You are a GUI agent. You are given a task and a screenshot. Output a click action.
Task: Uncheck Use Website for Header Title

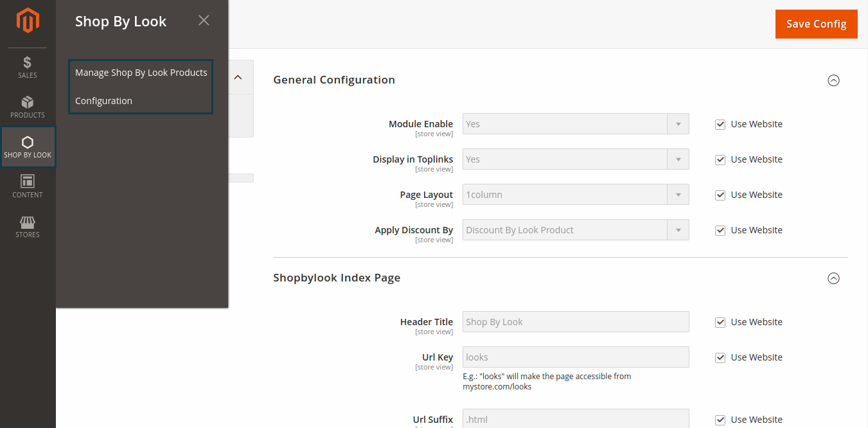(x=720, y=323)
